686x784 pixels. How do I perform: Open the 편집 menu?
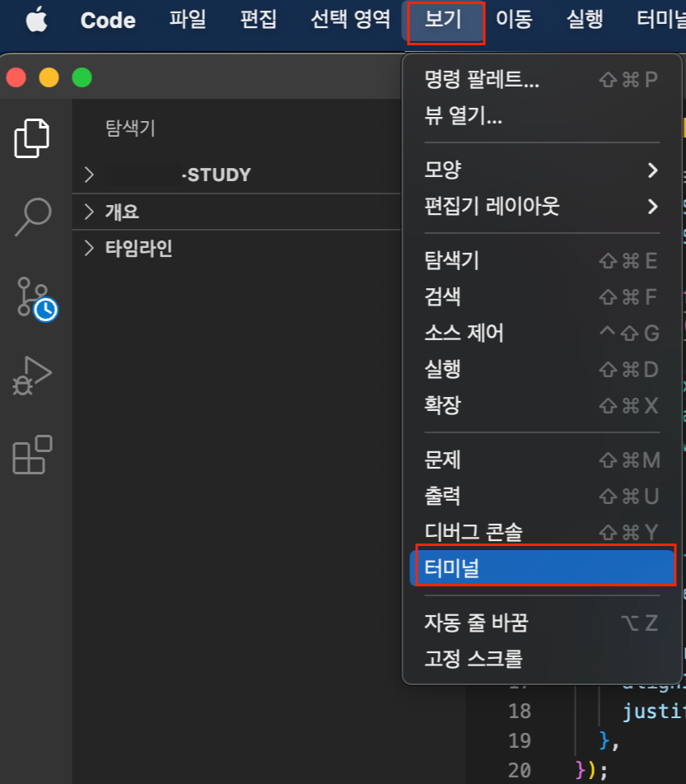point(258,20)
